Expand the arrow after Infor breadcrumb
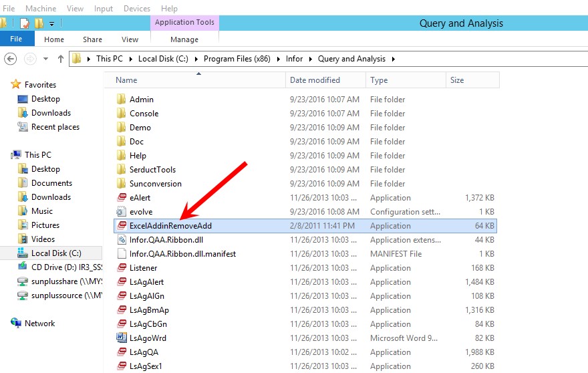 click(311, 59)
